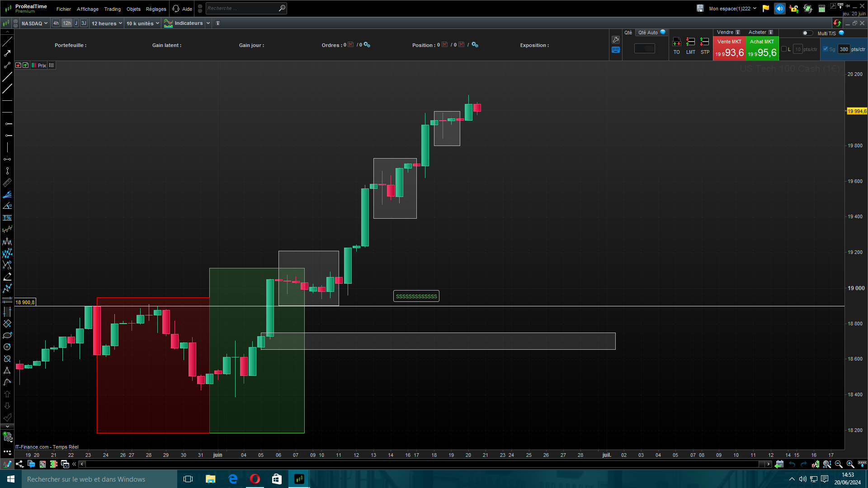The image size is (868, 488).
Task: Toggle the Multi T/S switch
Action: point(807,33)
